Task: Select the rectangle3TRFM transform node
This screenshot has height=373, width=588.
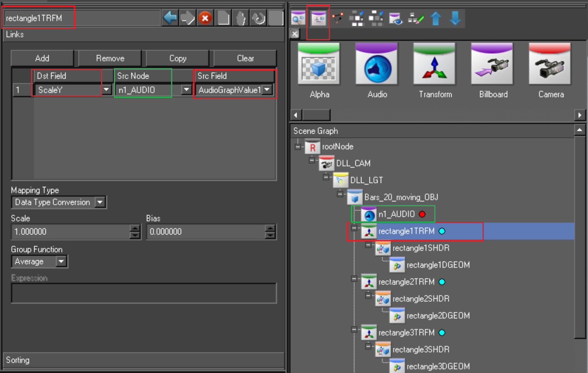Action: tap(398, 333)
